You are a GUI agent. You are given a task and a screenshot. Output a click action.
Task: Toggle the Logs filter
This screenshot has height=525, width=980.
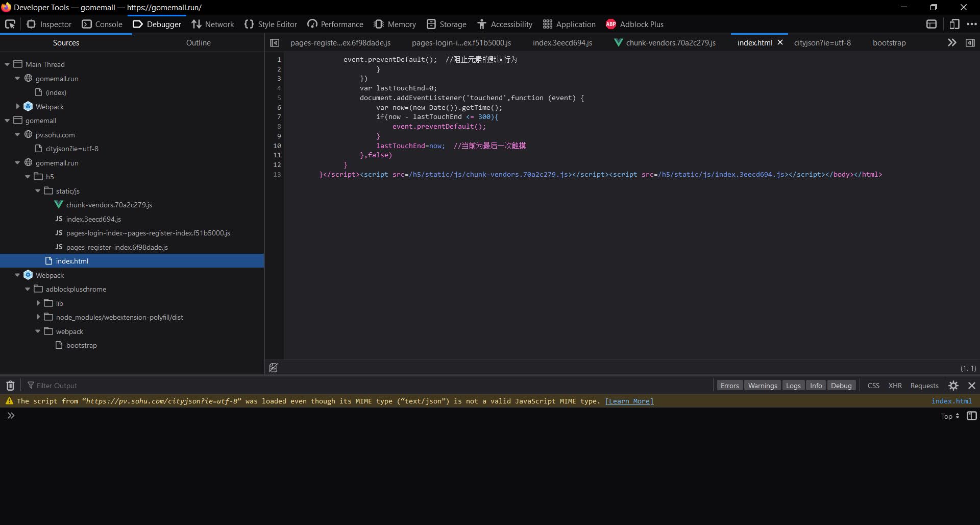point(793,386)
